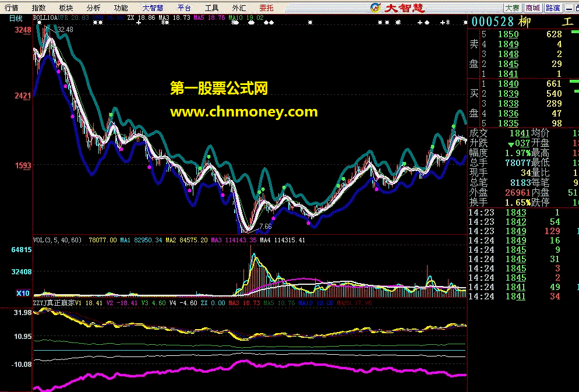Click the buy level 5 price 1835
The height and width of the screenshot is (392, 579).
pos(508,123)
